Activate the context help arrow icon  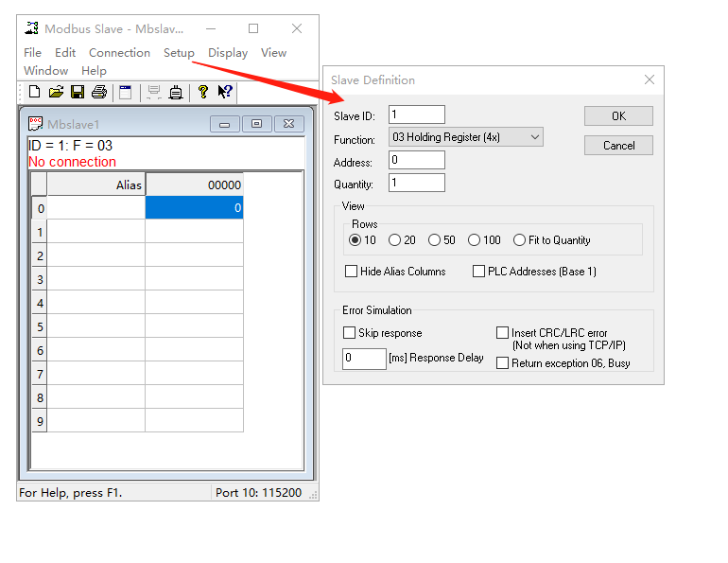tap(225, 92)
